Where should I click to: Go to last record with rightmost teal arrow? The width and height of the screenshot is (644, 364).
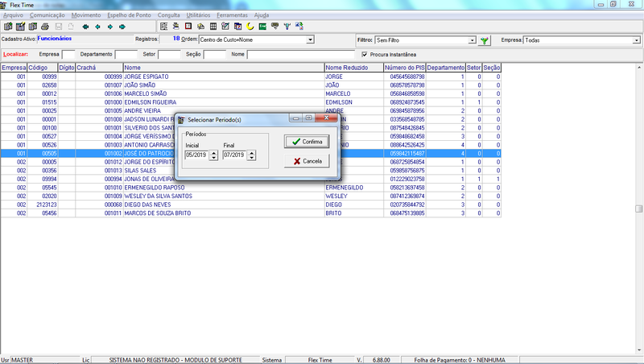[x=122, y=27]
